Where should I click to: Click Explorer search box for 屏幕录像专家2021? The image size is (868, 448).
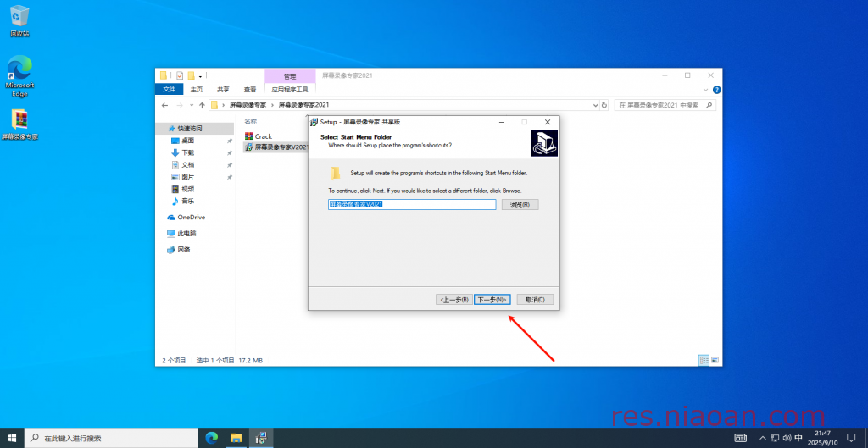tap(665, 105)
